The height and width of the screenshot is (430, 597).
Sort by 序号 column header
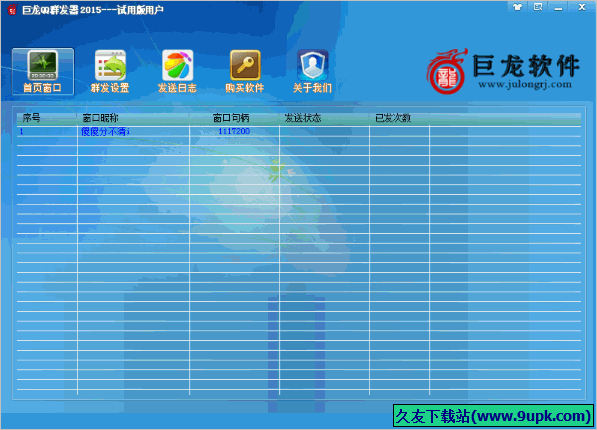(47, 118)
